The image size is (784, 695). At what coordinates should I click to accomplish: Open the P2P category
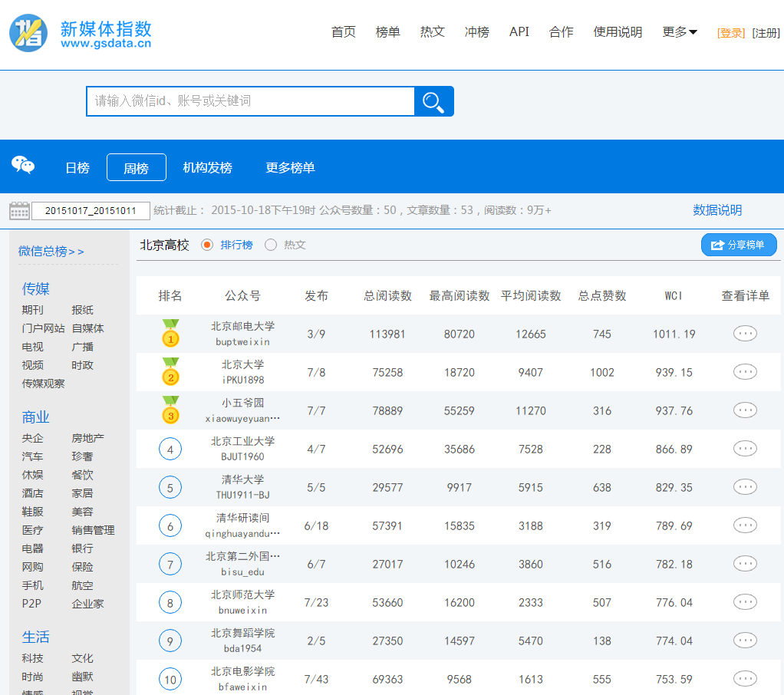tap(31, 604)
